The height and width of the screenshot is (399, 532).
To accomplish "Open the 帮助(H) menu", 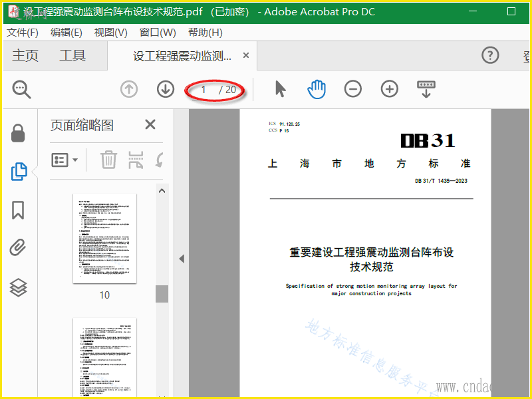I will (205, 33).
